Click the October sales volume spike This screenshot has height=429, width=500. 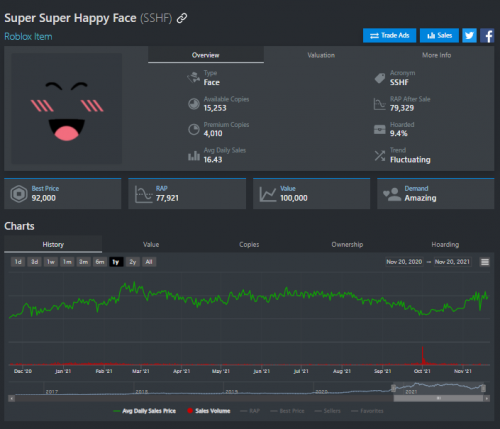(x=423, y=355)
